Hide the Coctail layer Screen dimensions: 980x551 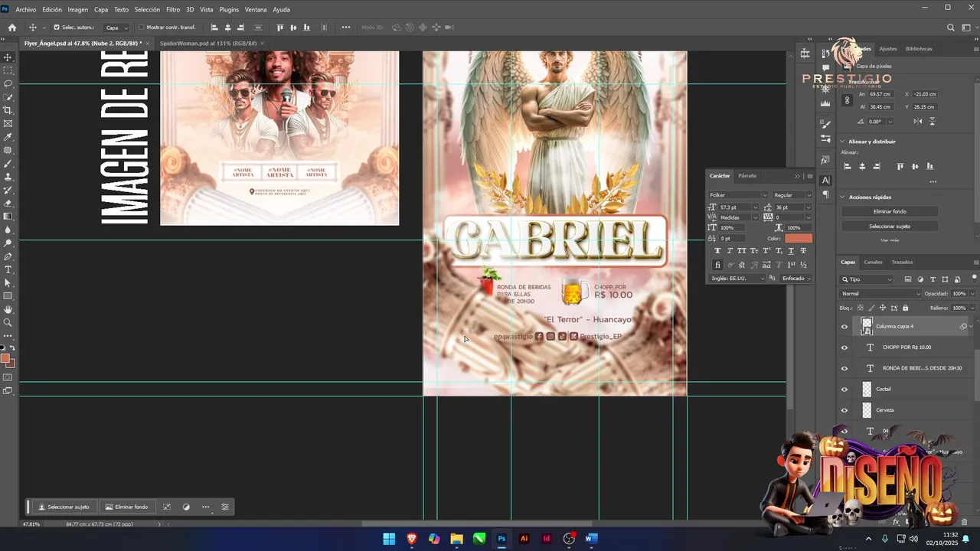click(844, 389)
